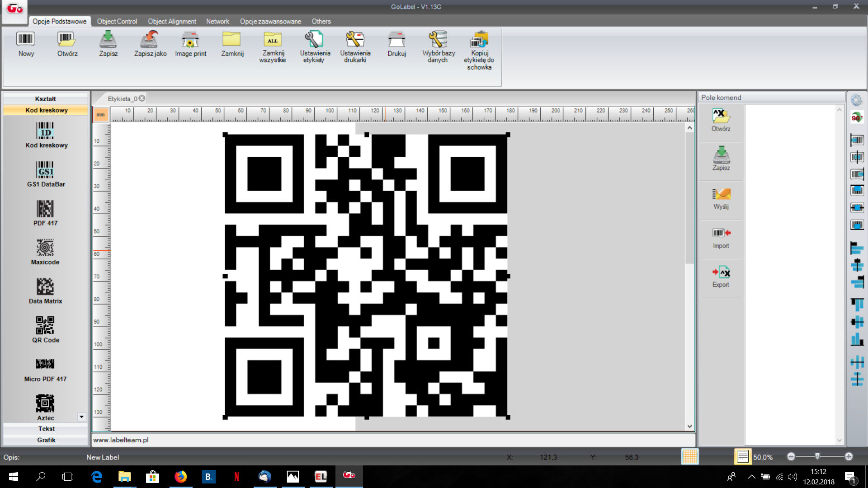Expand the Kształt section
This screenshot has width=868, height=488.
point(45,99)
